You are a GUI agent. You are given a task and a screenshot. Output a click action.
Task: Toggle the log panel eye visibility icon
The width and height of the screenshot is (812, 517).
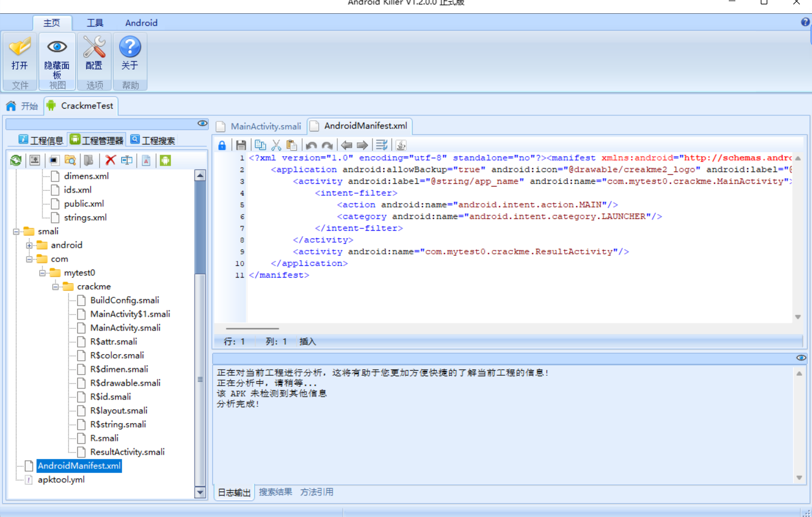point(801,358)
